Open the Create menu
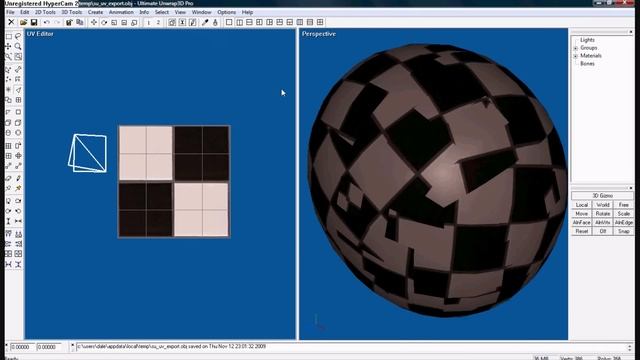This screenshot has height=360, width=640. [95, 12]
